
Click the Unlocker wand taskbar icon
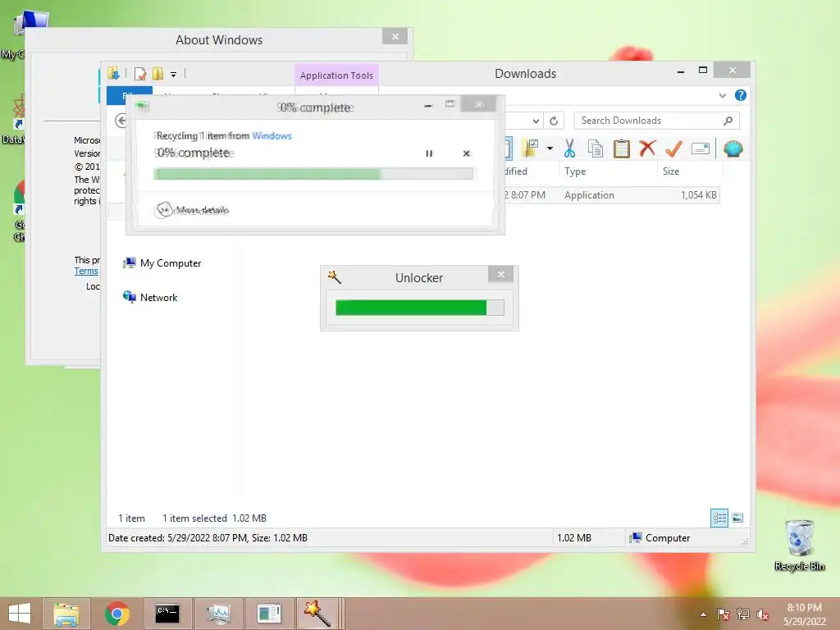click(x=317, y=614)
